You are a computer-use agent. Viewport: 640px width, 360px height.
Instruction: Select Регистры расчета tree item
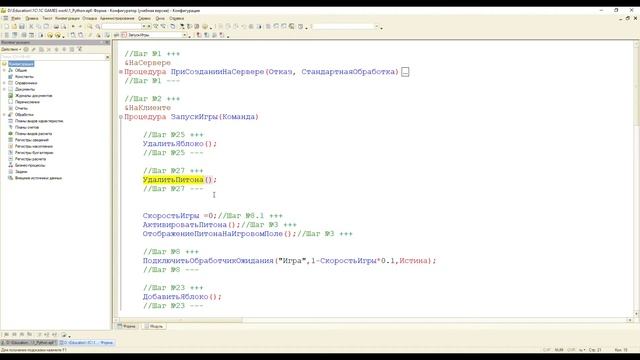pyautogui.click(x=30, y=159)
